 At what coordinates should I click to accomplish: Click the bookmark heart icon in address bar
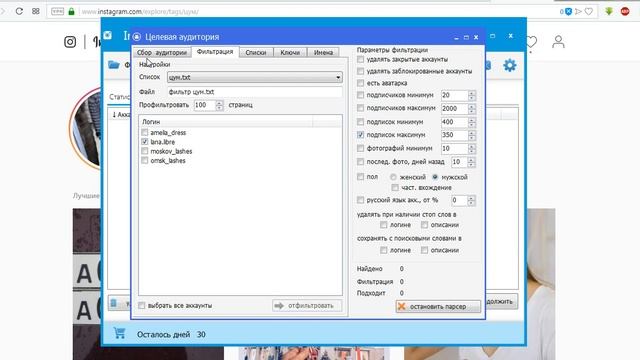click(589, 11)
